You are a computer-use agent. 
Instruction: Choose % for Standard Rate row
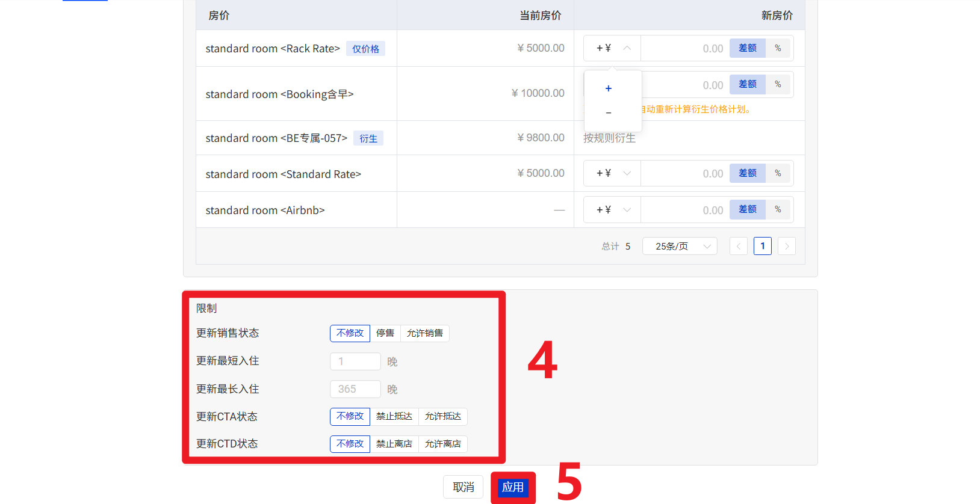pyautogui.click(x=778, y=173)
